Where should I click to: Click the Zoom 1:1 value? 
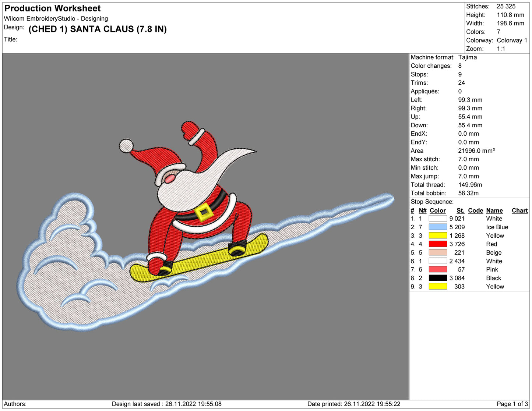501,49
